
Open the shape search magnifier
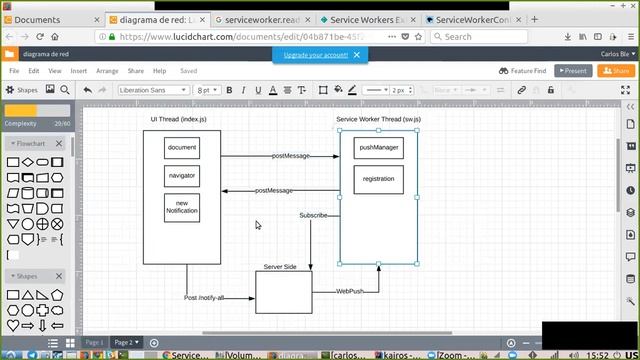pos(64,90)
